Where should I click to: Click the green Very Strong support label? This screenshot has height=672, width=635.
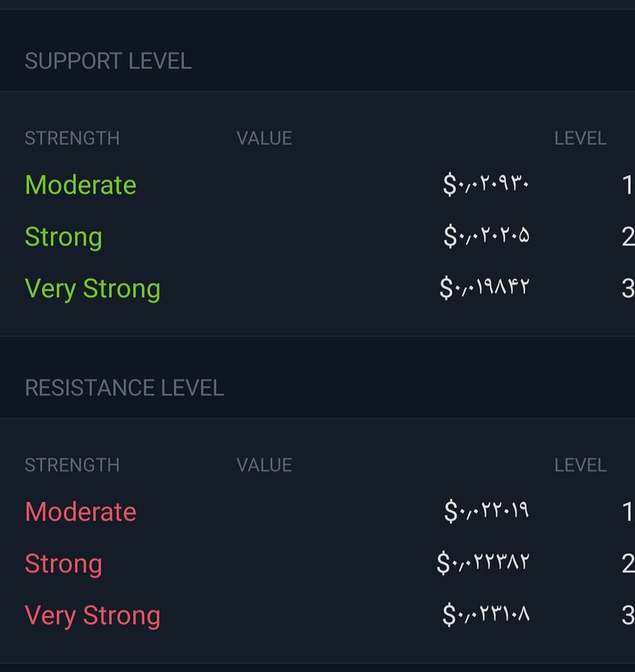point(93,289)
